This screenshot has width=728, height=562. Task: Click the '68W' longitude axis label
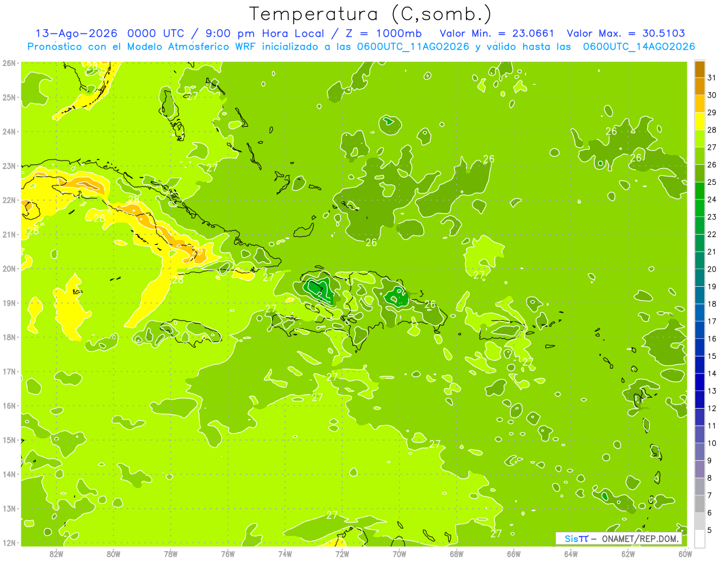tap(457, 554)
